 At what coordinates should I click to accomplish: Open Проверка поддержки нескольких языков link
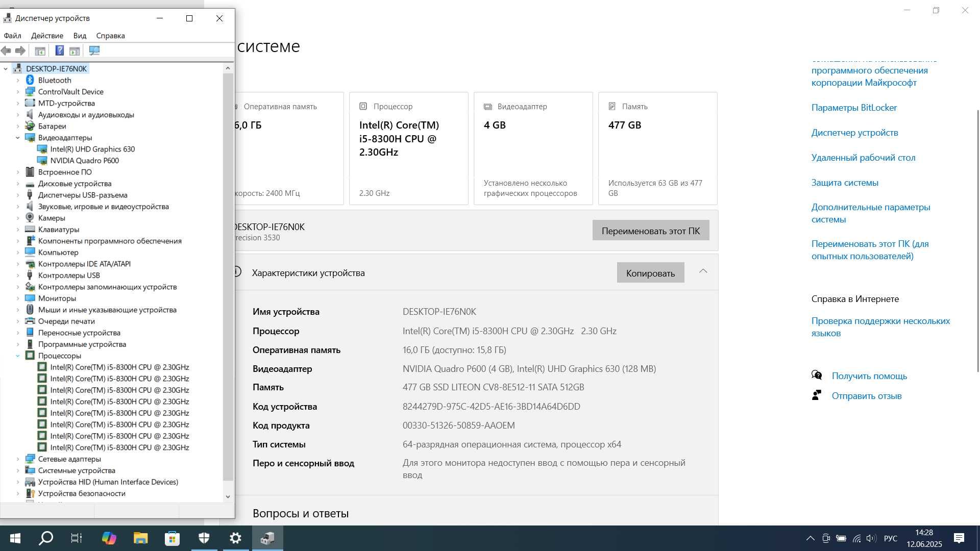(880, 327)
